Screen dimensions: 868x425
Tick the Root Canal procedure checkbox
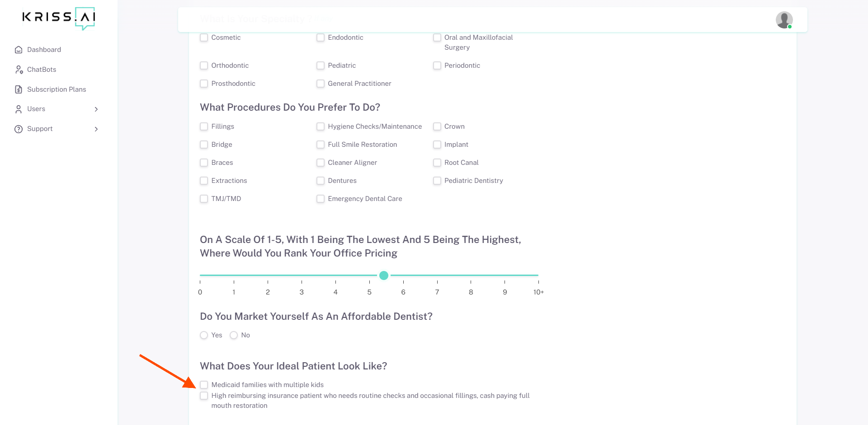pyautogui.click(x=437, y=163)
